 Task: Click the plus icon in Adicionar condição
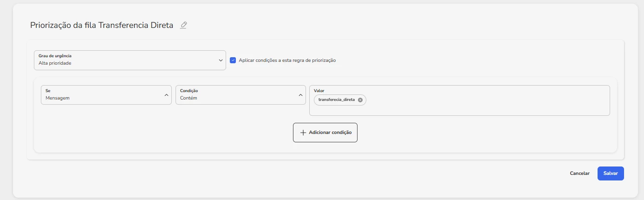(303, 133)
